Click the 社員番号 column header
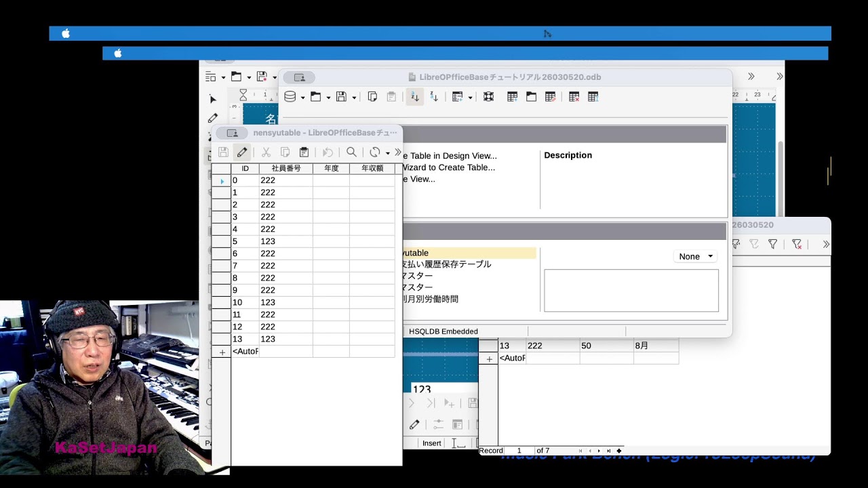The width and height of the screenshot is (868, 488). (286, 168)
